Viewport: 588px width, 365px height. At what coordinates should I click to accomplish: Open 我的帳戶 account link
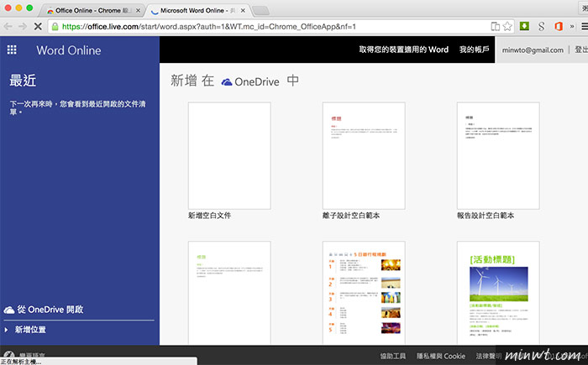click(474, 50)
